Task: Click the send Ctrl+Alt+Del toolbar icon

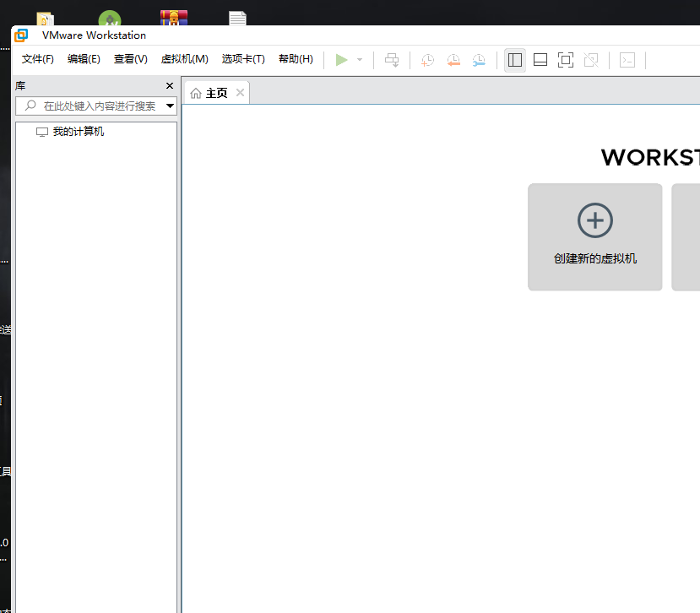Action: tap(392, 60)
